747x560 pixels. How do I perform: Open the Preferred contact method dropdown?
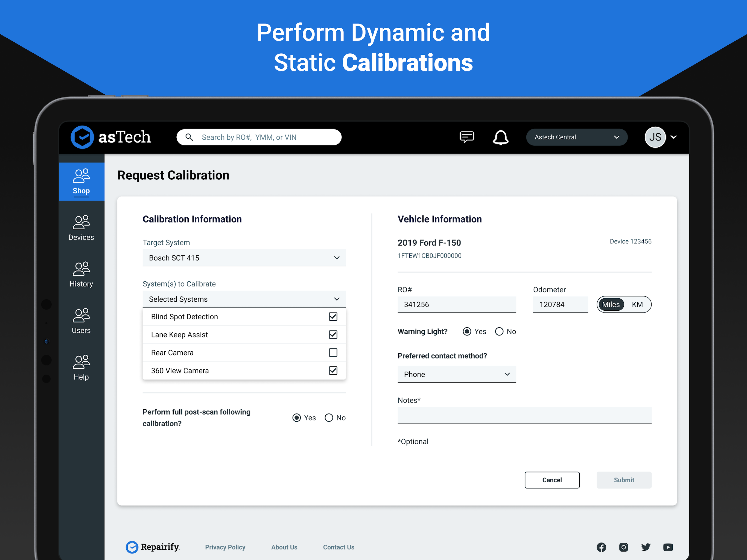(457, 374)
